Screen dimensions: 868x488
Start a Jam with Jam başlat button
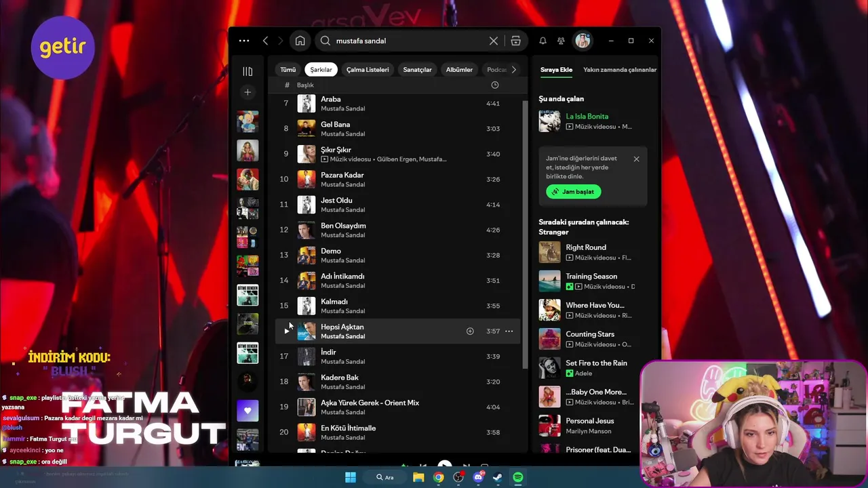pyautogui.click(x=574, y=192)
